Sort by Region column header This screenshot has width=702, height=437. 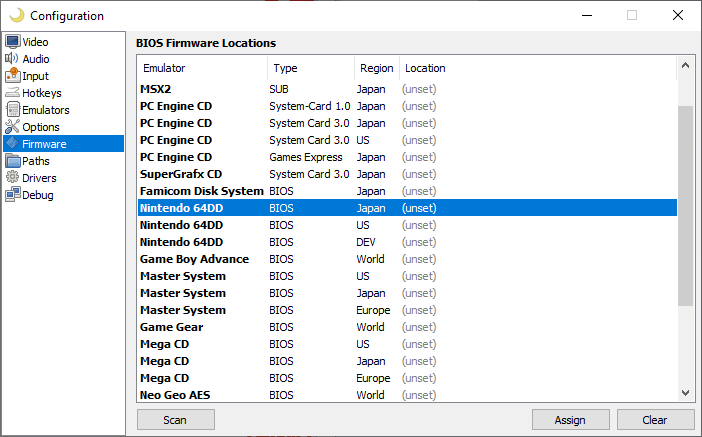(x=377, y=68)
